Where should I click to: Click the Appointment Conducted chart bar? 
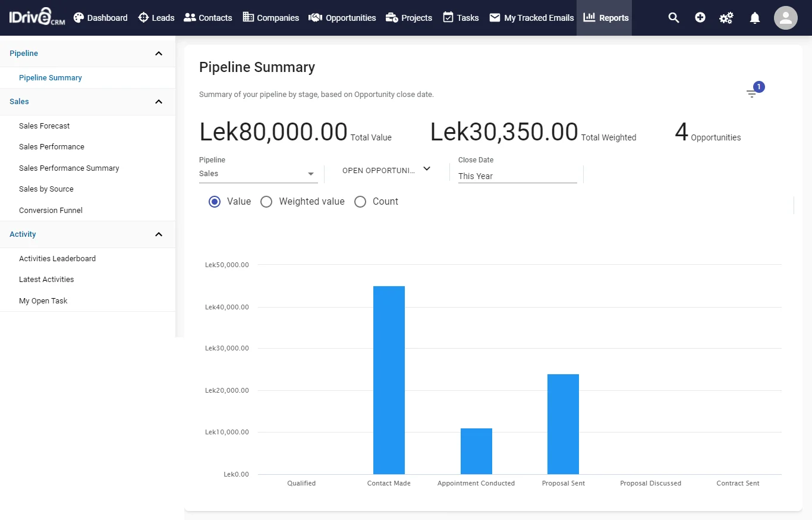(476, 451)
